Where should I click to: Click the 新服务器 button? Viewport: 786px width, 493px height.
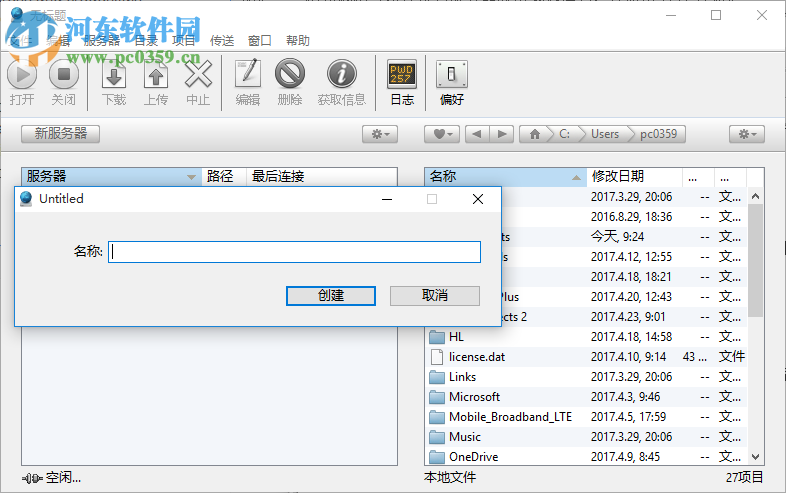(x=61, y=133)
